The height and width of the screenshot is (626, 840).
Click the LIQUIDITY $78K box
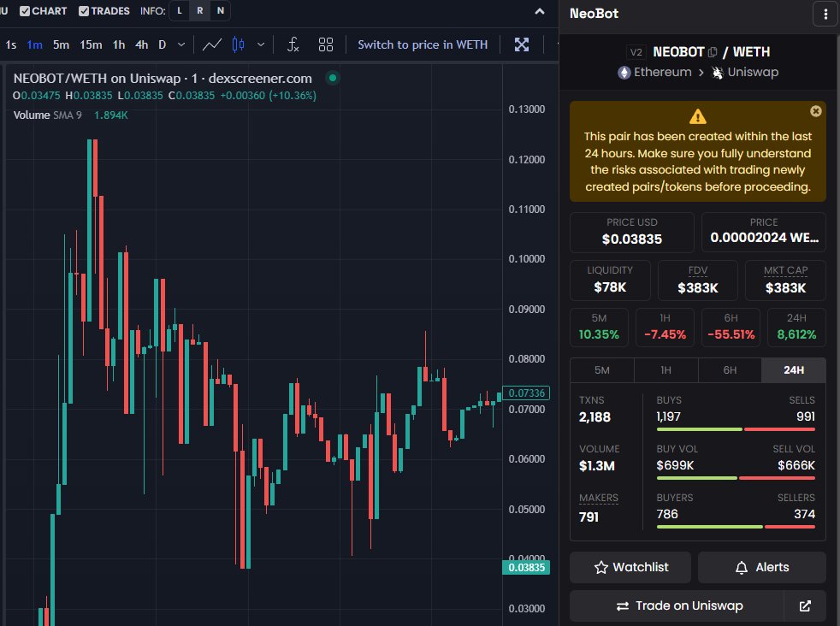click(610, 280)
